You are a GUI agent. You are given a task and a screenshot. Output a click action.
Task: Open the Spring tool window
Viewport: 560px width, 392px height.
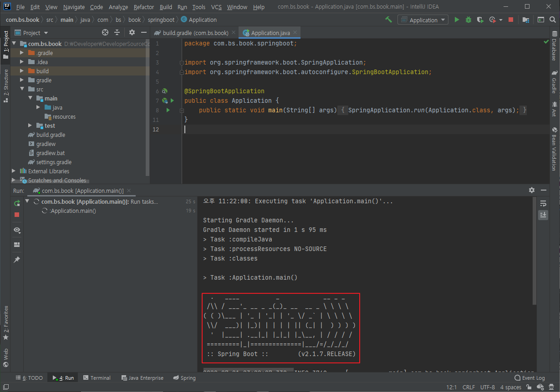[184, 378]
